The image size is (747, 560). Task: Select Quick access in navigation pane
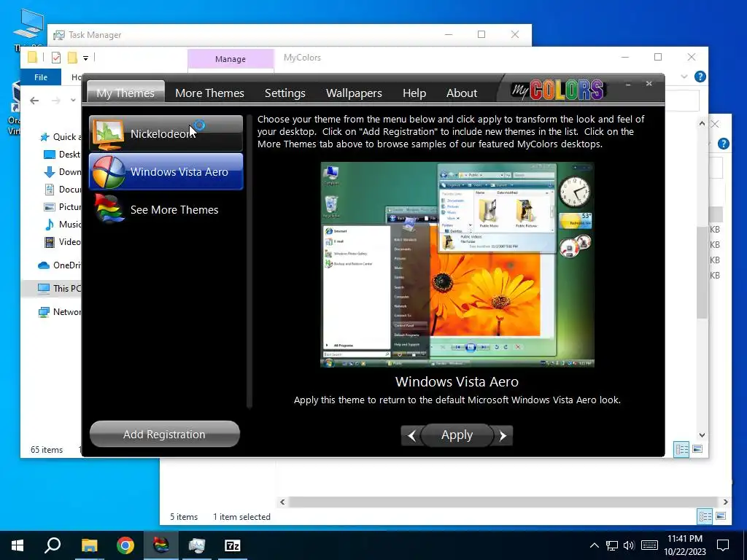[x=60, y=137]
